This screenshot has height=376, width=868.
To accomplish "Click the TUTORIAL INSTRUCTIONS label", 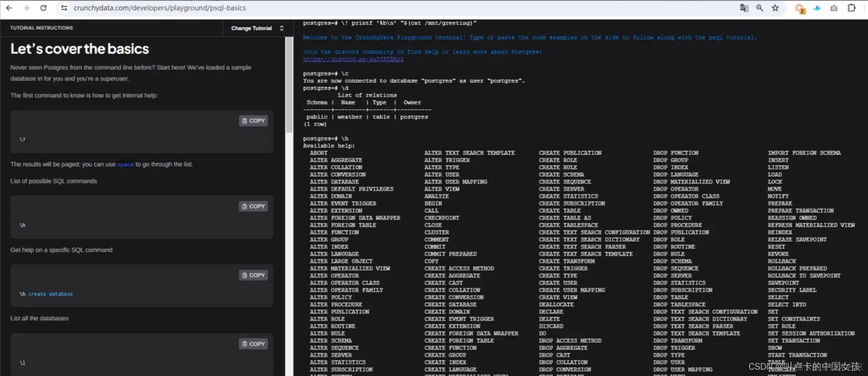I will (42, 28).
